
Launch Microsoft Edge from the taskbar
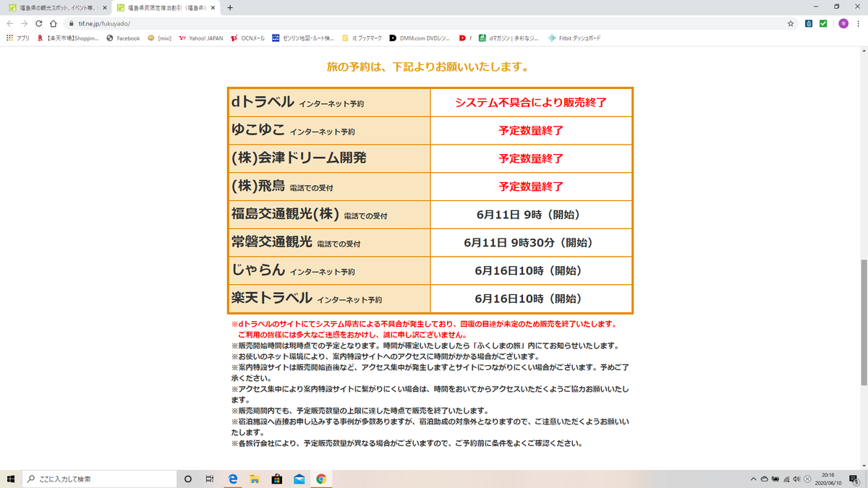pyautogui.click(x=234, y=479)
